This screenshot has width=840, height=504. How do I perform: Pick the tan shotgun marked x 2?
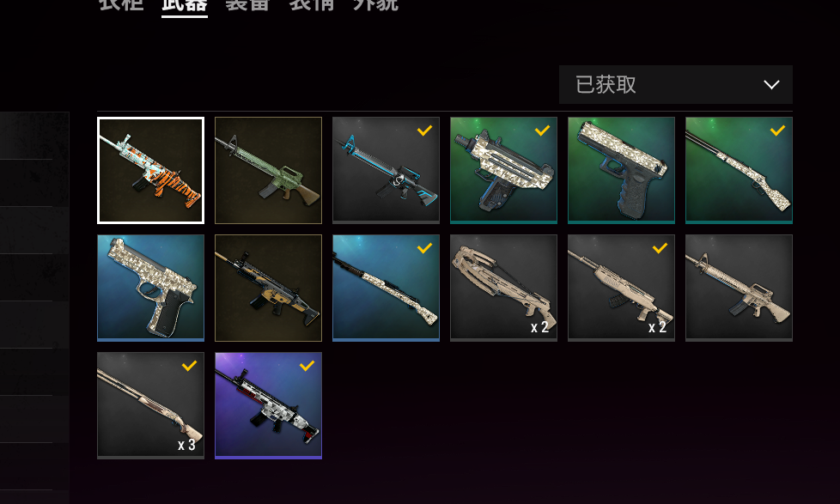click(x=622, y=288)
